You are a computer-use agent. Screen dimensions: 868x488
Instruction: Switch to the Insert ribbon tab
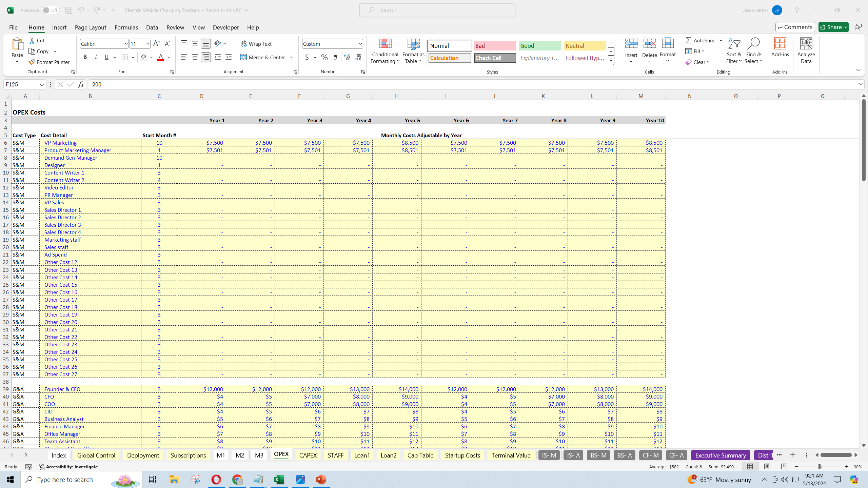(x=59, y=27)
